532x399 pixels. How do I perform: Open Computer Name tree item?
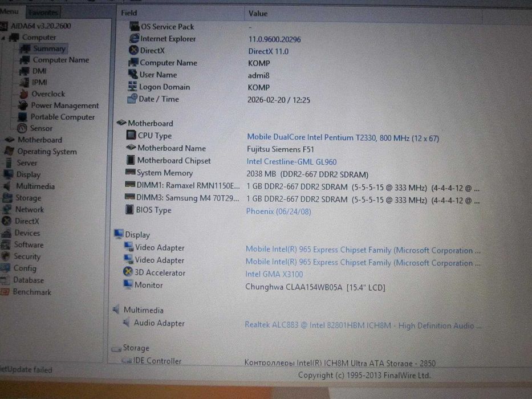[61, 60]
